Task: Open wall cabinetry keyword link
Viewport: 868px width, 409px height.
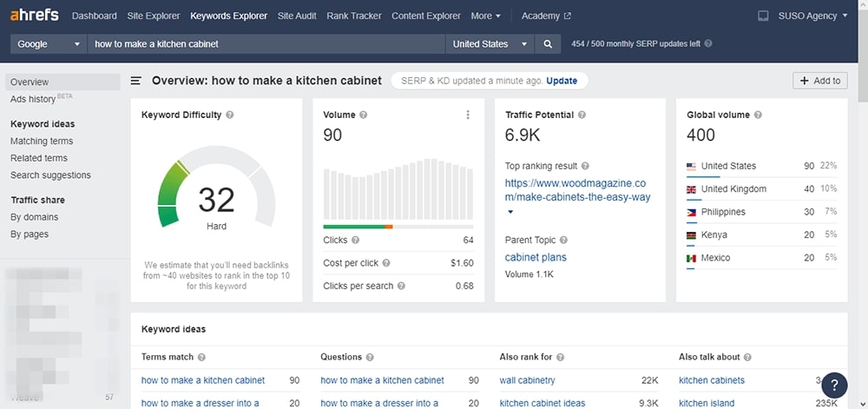Action: 527,380
